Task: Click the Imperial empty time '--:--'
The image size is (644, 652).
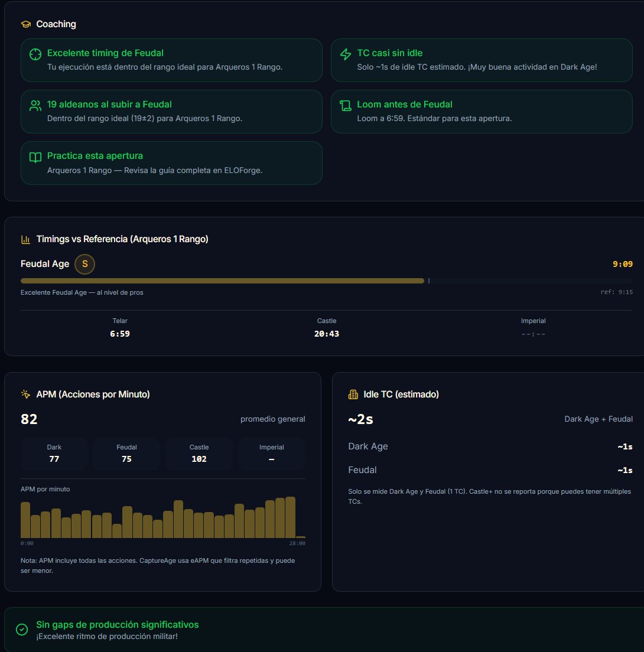Action: tap(534, 334)
